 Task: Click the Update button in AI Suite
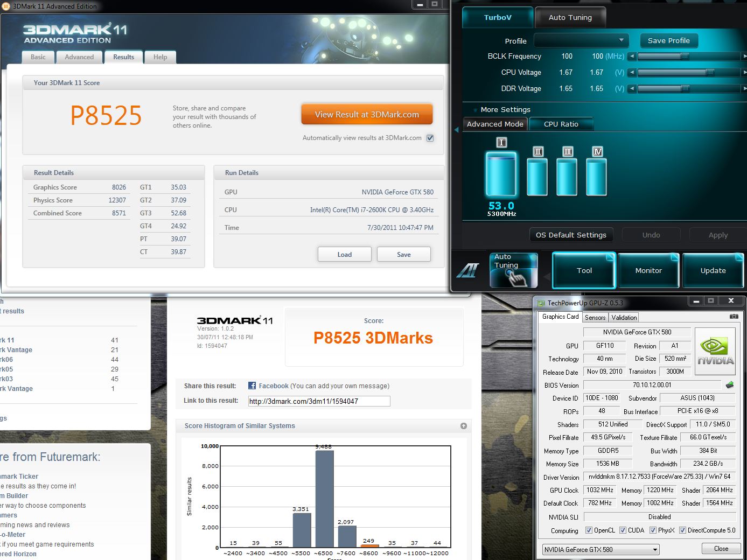pyautogui.click(x=713, y=270)
